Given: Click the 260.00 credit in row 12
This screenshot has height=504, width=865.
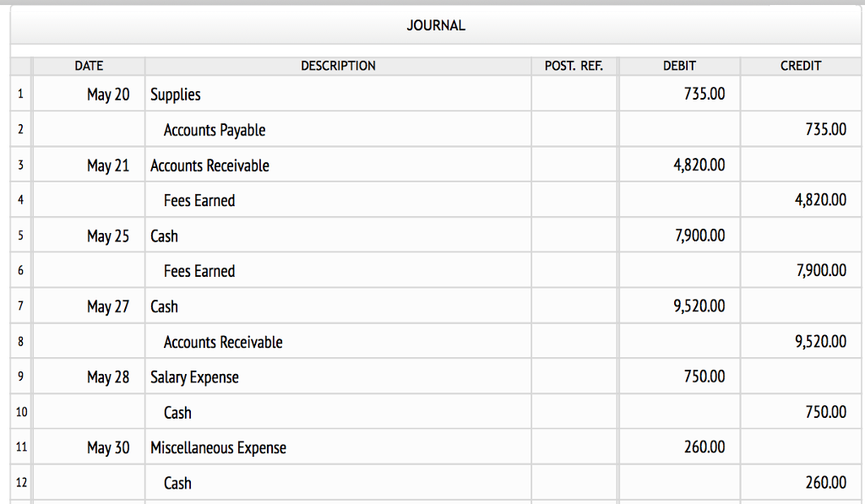Looking at the screenshot, I should [802, 483].
